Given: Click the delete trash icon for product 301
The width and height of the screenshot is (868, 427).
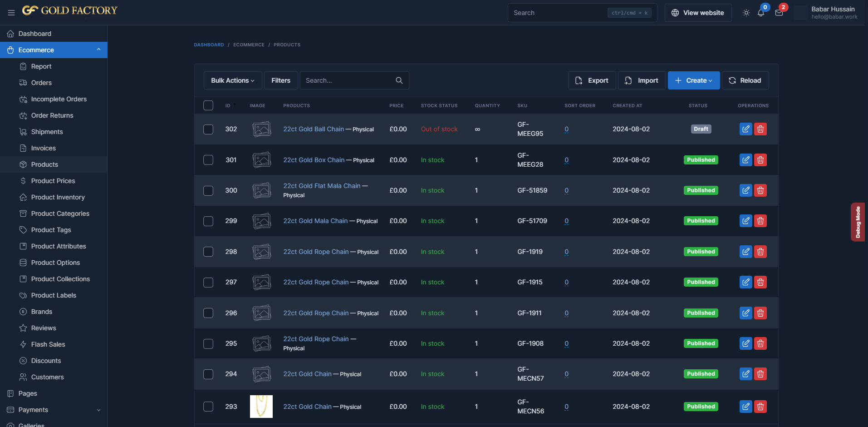Looking at the screenshot, I should [x=760, y=160].
